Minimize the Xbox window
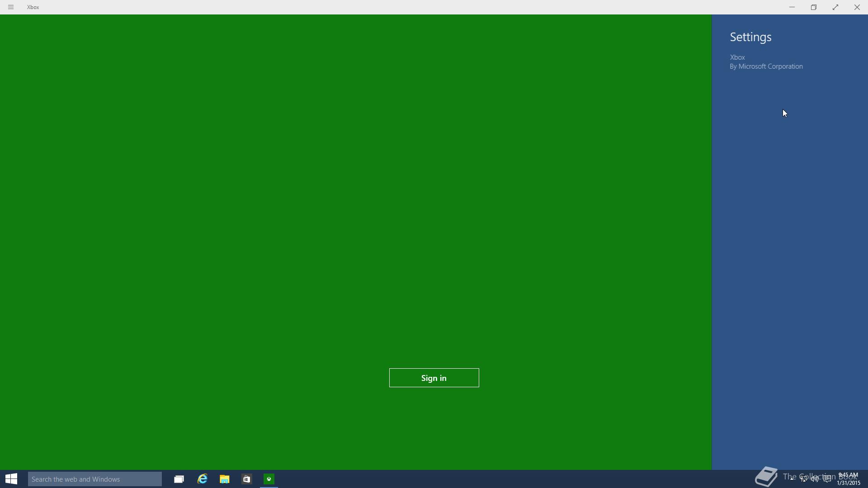The height and width of the screenshot is (488, 868). [x=792, y=7]
